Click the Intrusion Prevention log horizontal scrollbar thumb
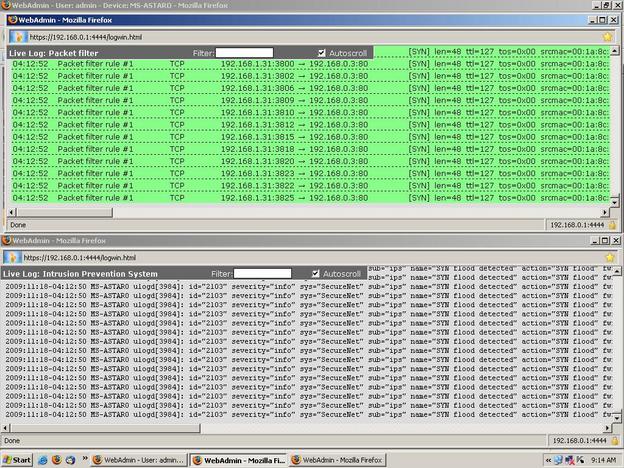This screenshot has width=624, height=468. tap(105, 428)
